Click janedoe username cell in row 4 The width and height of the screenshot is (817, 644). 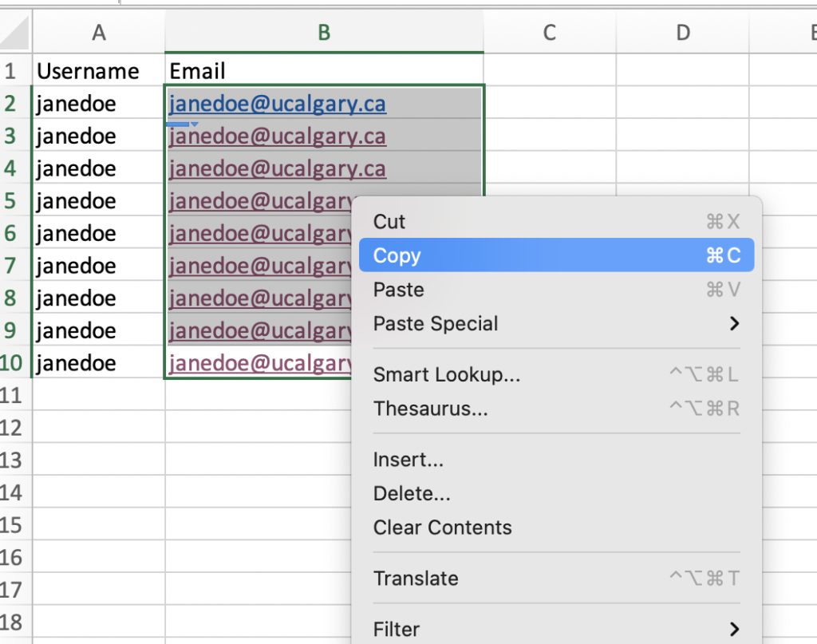99,168
